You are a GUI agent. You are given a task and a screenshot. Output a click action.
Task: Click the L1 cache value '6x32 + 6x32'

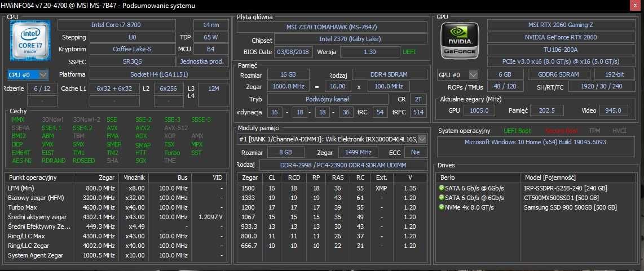pos(114,88)
